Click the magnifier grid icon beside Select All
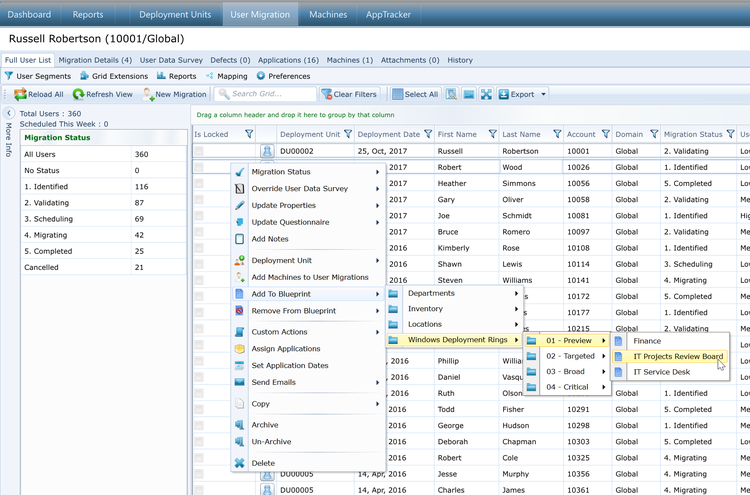750x495 pixels. point(451,94)
